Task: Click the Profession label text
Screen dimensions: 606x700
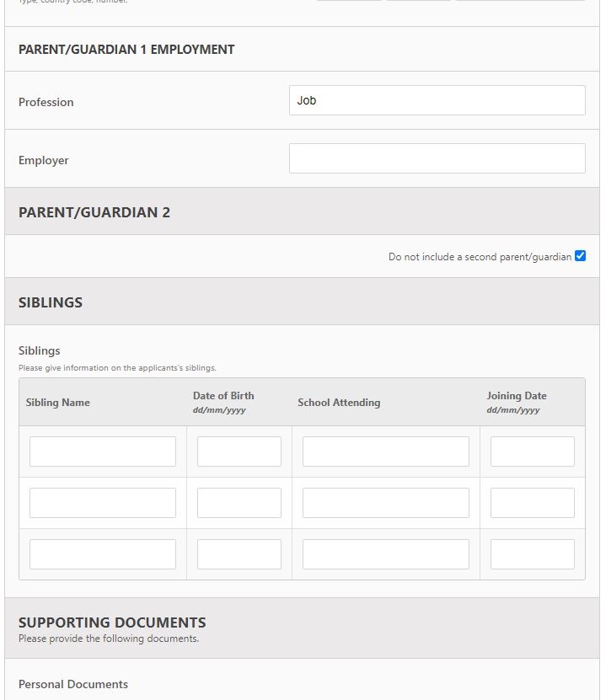Action: pyautogui.click(x=46, y=102)
